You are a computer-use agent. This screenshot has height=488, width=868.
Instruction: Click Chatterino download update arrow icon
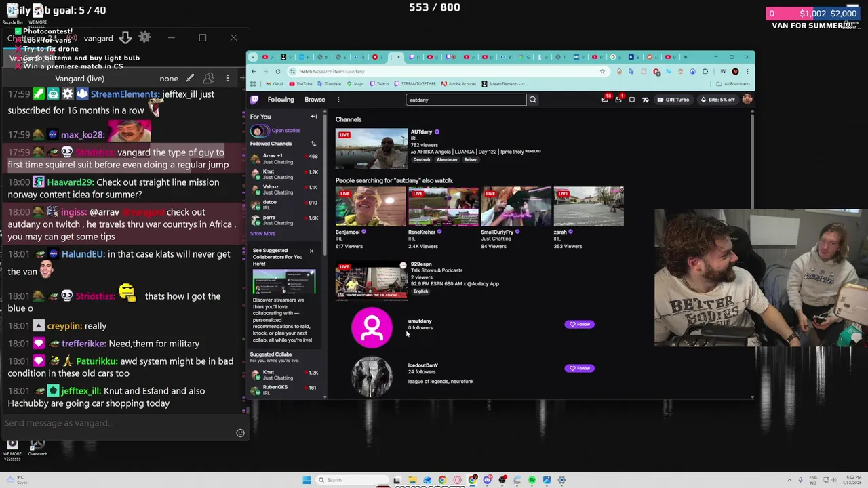point(125,37)
